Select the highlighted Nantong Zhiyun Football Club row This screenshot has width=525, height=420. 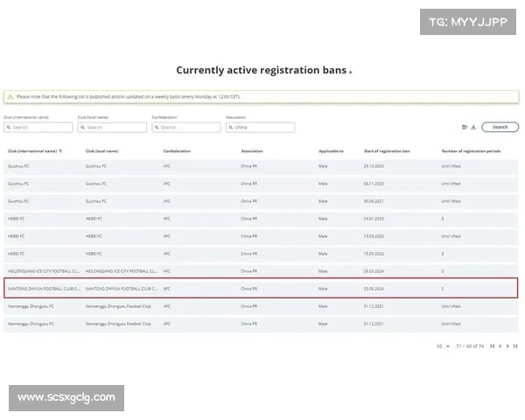click(261, 288)
